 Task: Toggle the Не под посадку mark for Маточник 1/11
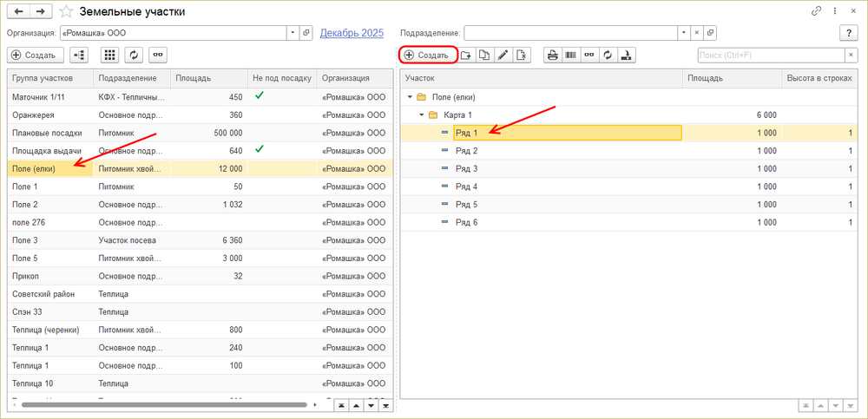coord(259,96)
